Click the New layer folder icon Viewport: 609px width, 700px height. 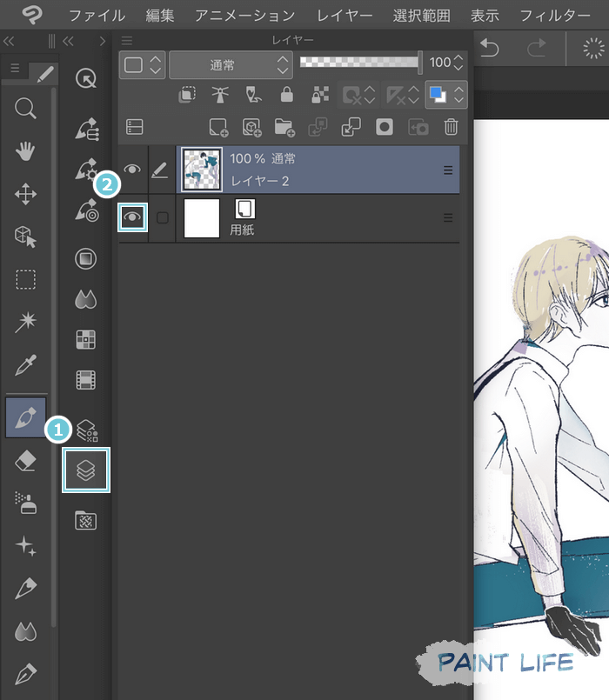click(284, 127)
